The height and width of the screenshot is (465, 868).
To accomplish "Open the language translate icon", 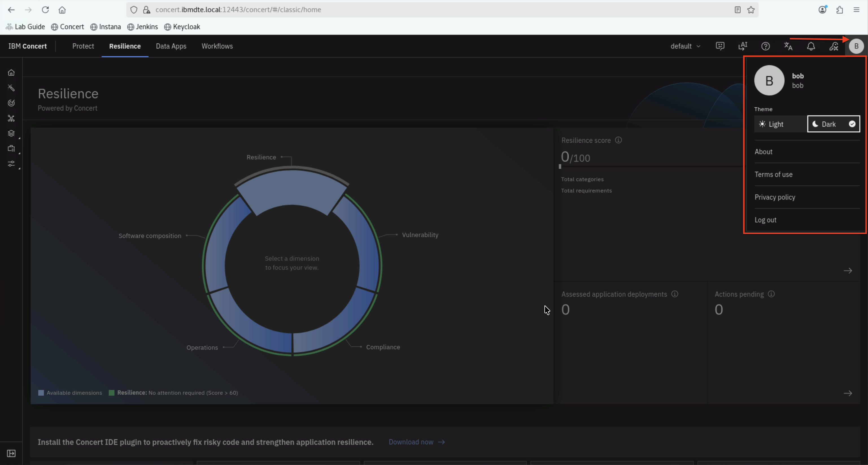I will tap(788, 46).
